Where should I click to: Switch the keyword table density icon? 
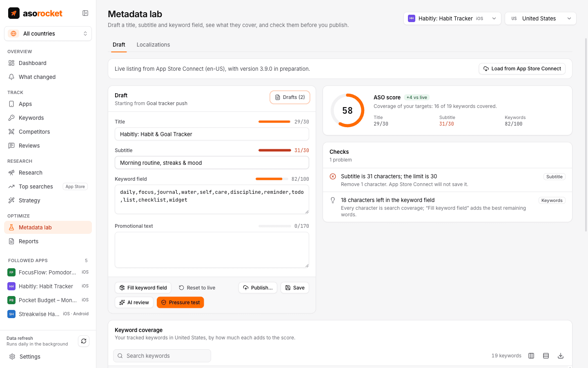(x=546, y=356)
